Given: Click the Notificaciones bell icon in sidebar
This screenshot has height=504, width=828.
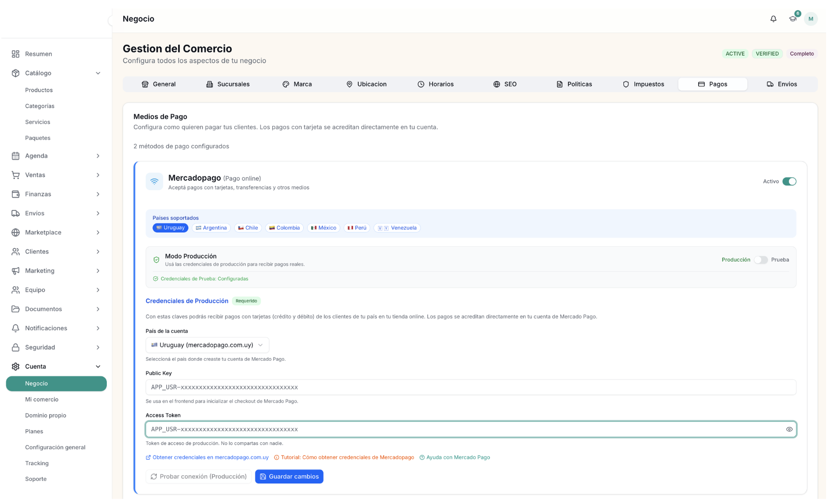Looking at the screenshot, I should click(15, 328).
